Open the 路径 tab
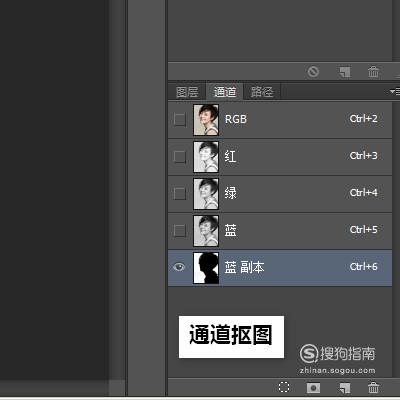This screenshot has width=400, height=400. [262, 92]
